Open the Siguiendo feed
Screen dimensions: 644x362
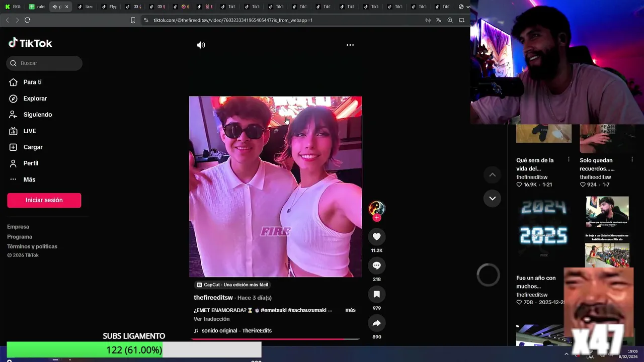[x=37, y=115]
